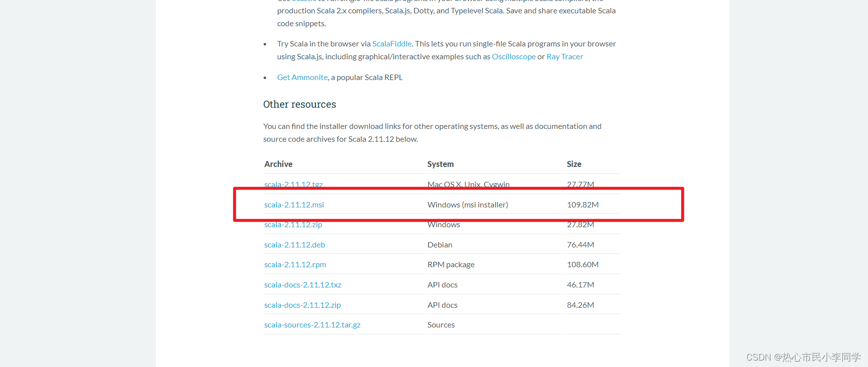Click the Size column header
Image resolution: width=868 pixels, height=367 pixels.
[x=574, y=164]
